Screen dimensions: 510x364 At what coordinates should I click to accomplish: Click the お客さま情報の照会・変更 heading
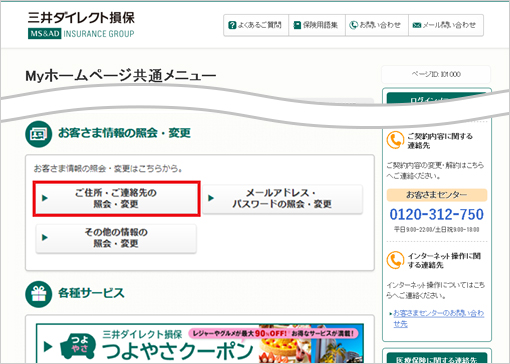[x=124, y=133]
